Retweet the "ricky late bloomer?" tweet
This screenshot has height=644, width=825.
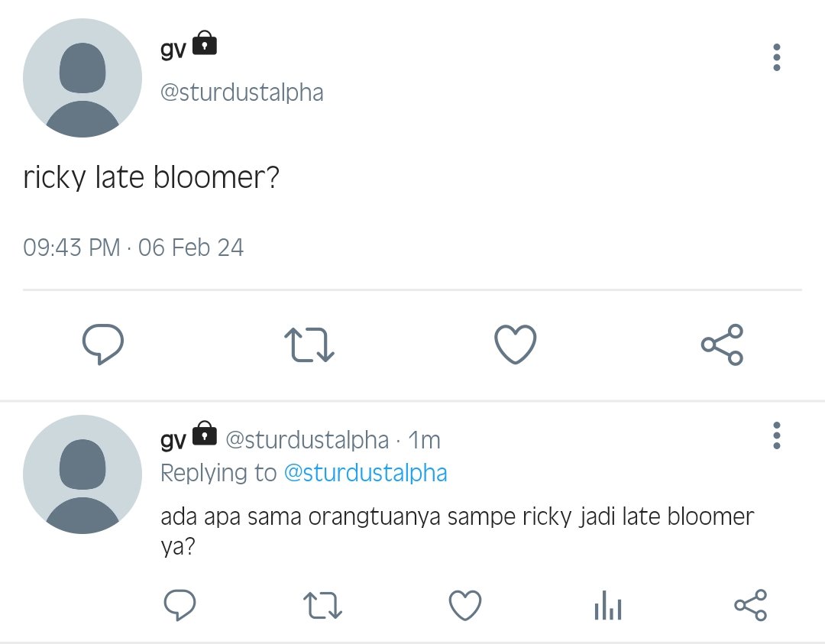click(309, 345)
